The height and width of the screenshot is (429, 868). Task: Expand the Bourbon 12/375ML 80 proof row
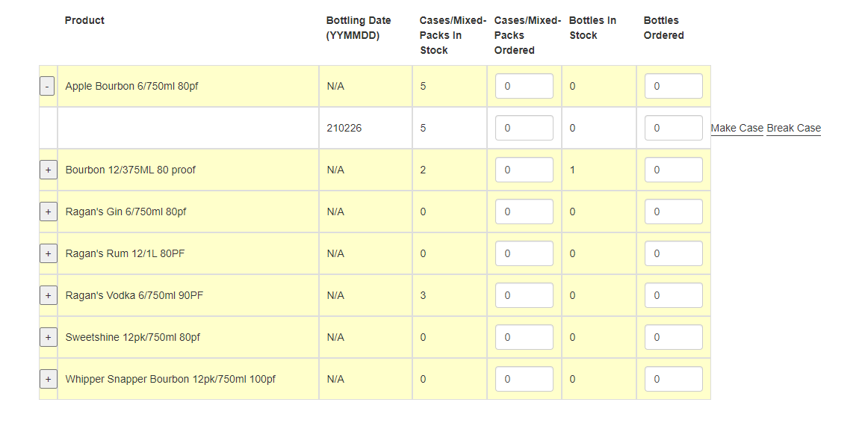(x=48, y=170)
